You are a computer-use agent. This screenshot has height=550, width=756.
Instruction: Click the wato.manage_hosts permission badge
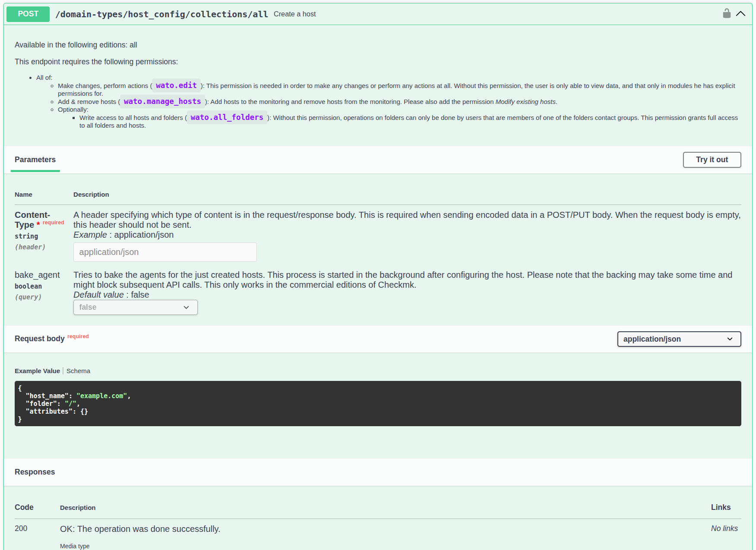point(162,101)
